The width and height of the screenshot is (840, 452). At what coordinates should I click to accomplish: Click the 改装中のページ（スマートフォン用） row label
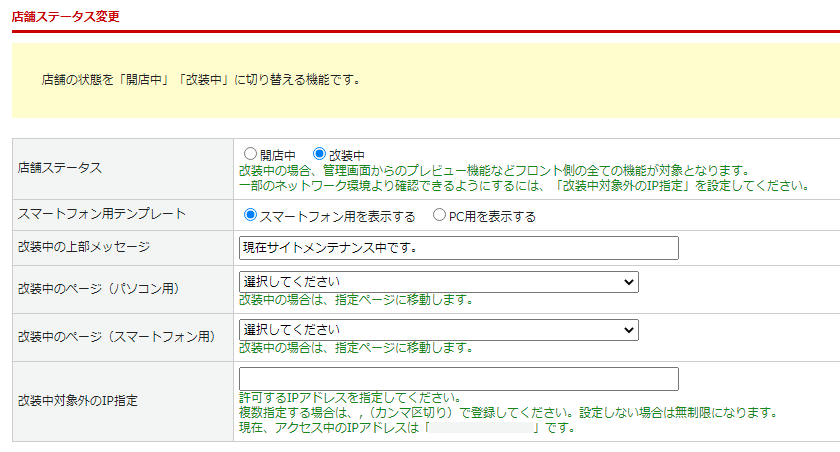point(115,337)
